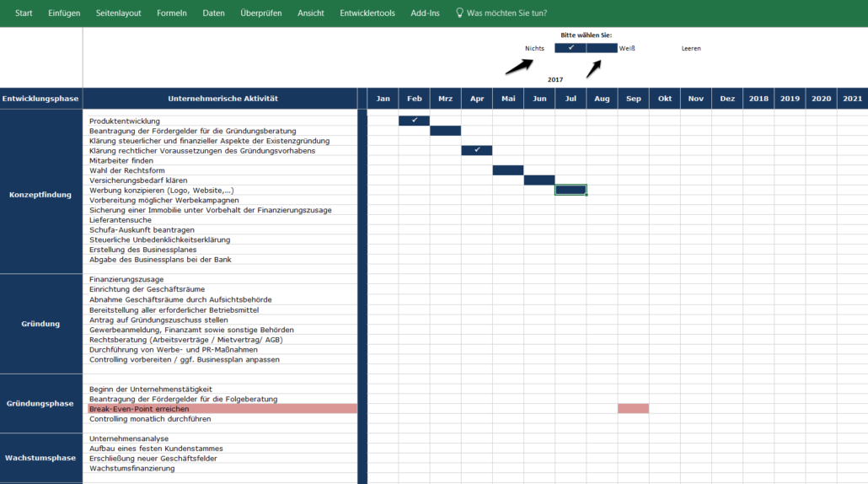Viewport: 868px width, 484px height.
Task: Click the Mrz column header
Action: click(446, 99)
